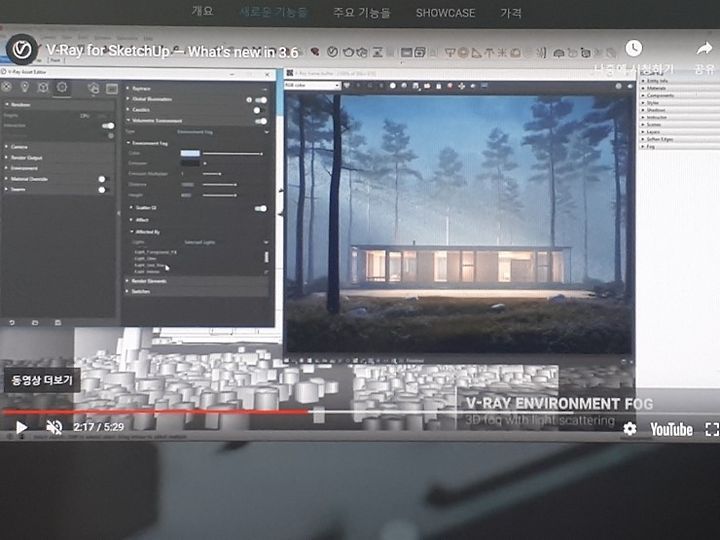Click the YouTube logo in the player
This screenshot has height=540, width=720.
point(671,430)
